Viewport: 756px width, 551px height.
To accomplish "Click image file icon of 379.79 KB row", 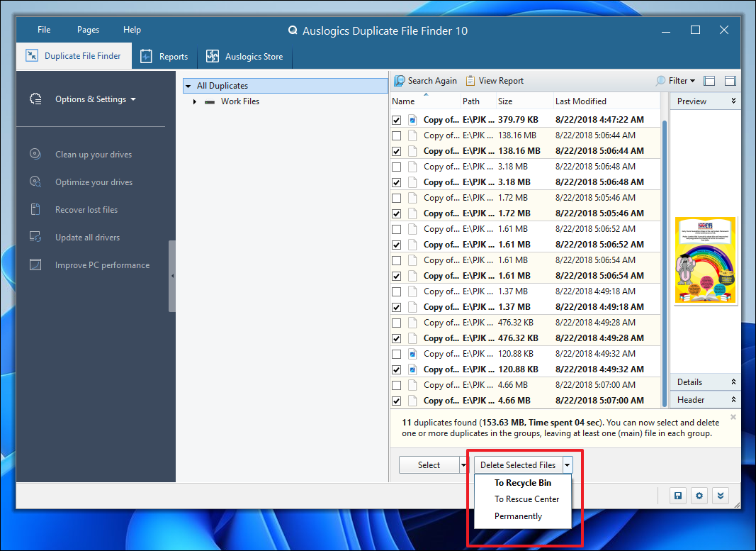I will pyautogui.click(x=412, y=120).
